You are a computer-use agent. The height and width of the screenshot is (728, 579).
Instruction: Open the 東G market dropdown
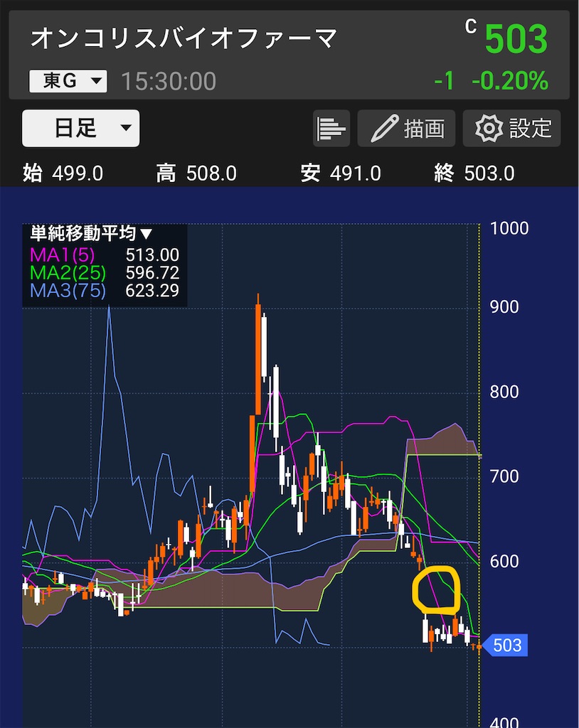pos(68,81)
